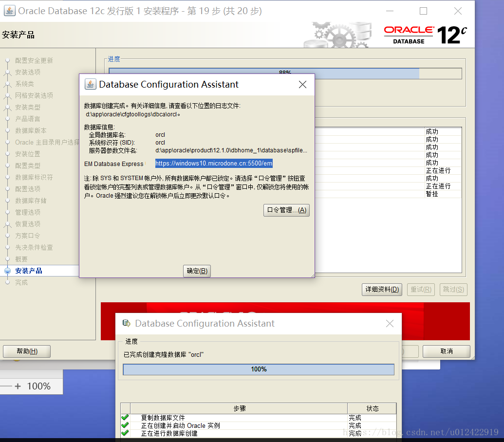Select the 方案口令 step in sidebar

click(x=28, y=236)
